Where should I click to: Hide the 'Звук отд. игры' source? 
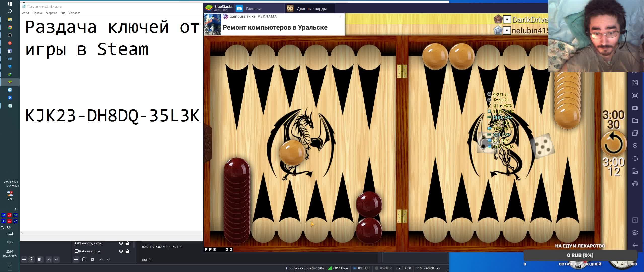[x=121, y=243]
